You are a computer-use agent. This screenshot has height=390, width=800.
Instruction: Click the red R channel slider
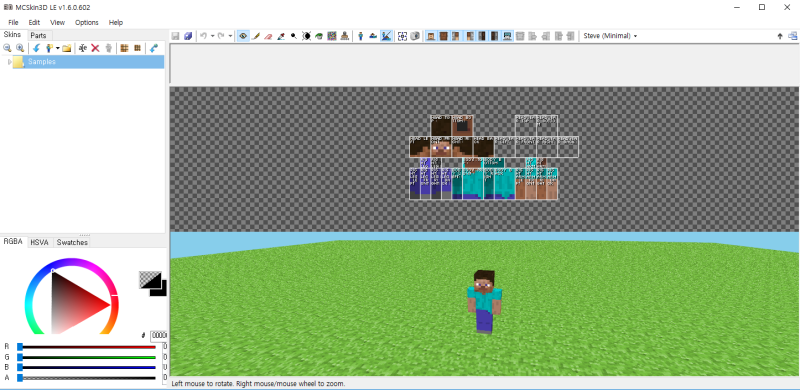(x=87, y=347)
